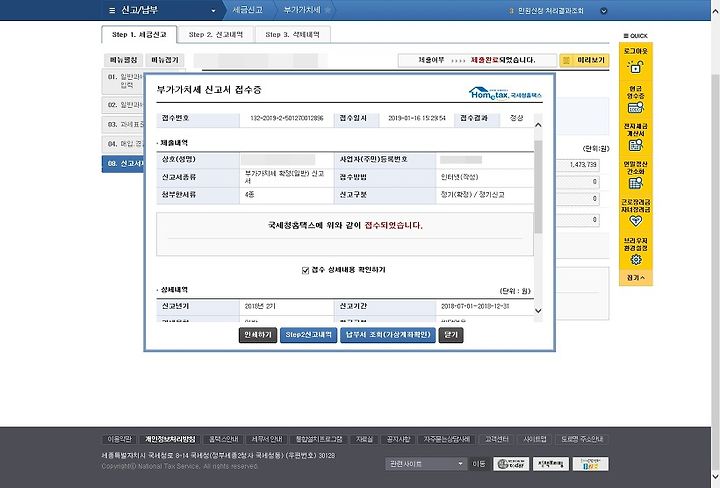
Task: Click the 접수일시 value 2019-01-16 15:23:54
Action: tap(416, 118)
